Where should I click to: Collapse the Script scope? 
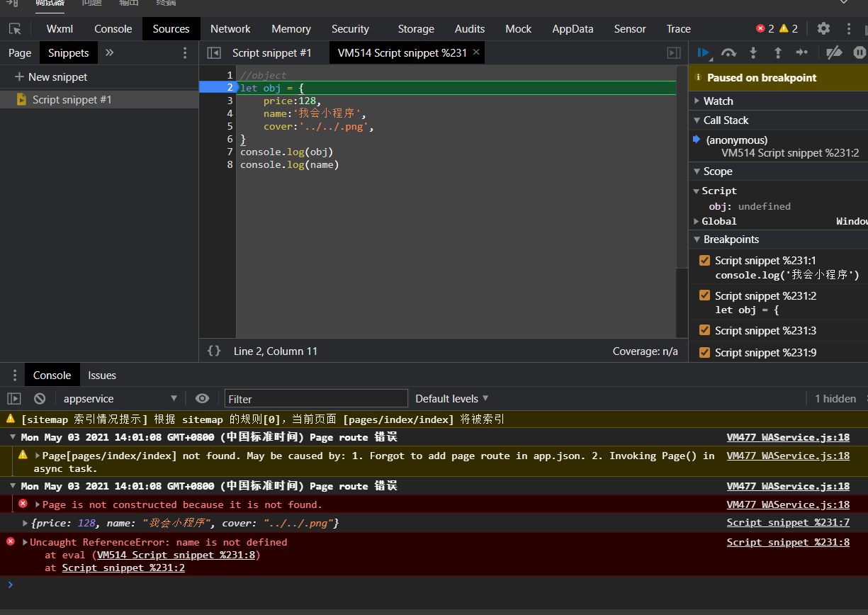(x=697, y=191)
